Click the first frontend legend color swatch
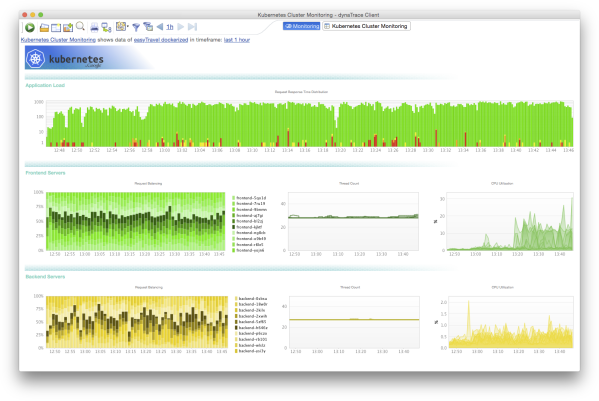The width and height of the screenshot is (599, 401). (233, 198)
